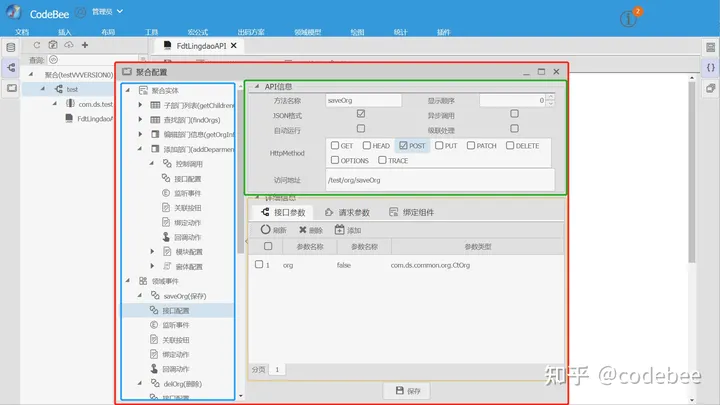Viewport: 720px width, 405px height.
Task: Collapse the API信息 section
Action: (x=257, y=86)
